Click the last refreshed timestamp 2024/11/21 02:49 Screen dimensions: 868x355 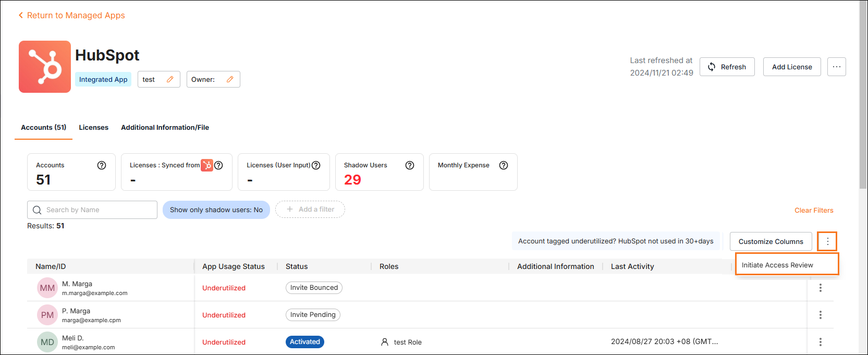tap(662, 73)
